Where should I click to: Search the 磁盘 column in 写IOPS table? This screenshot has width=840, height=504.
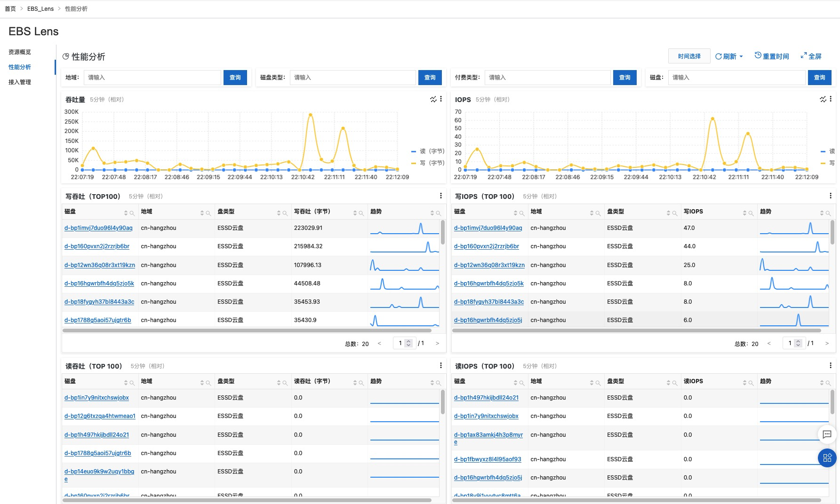(522, 213)
